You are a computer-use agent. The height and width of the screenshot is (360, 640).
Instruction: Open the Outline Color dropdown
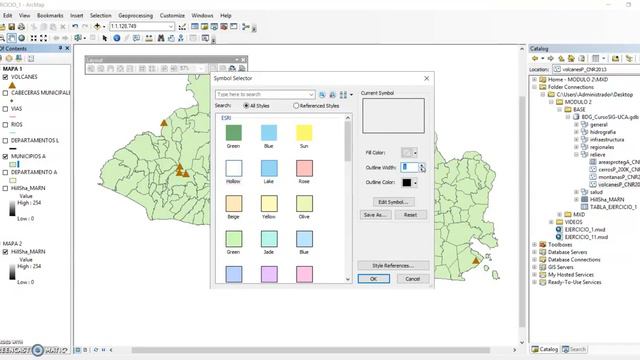point(415,182)
